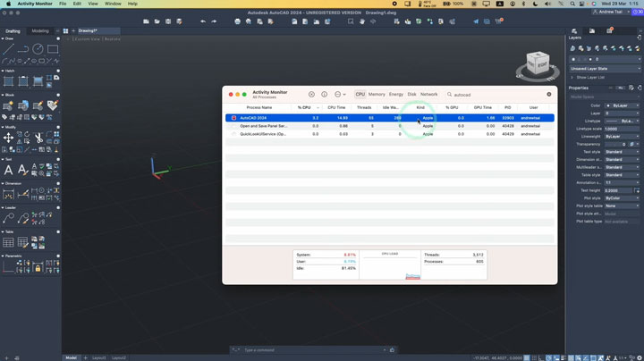This screenshot has width=644, height=361.
Task: Switch to the Memory tab in Activity Monitor
Action: point(377,95)
